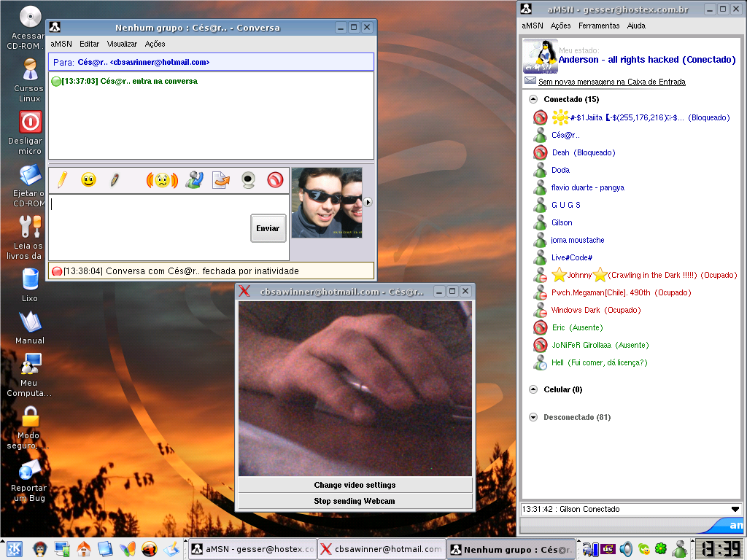The image size is (747, 560).
Task: Open Ferramentas menu in contact list window
Action: (599, 26)
